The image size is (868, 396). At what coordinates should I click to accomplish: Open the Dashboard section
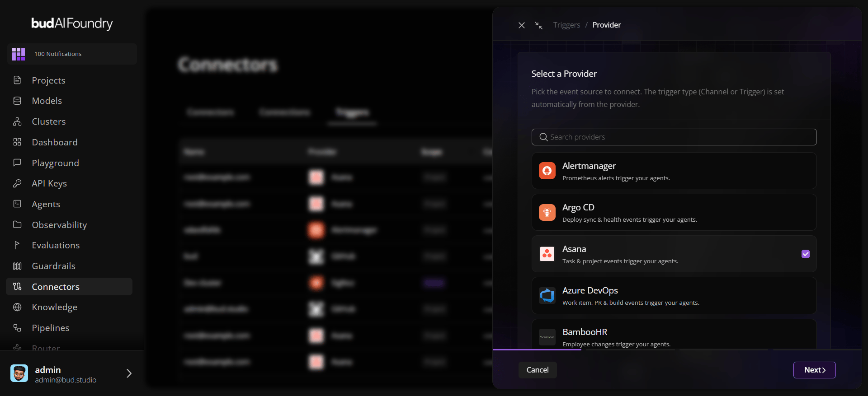pyautogui.click(x=69, y=142)
